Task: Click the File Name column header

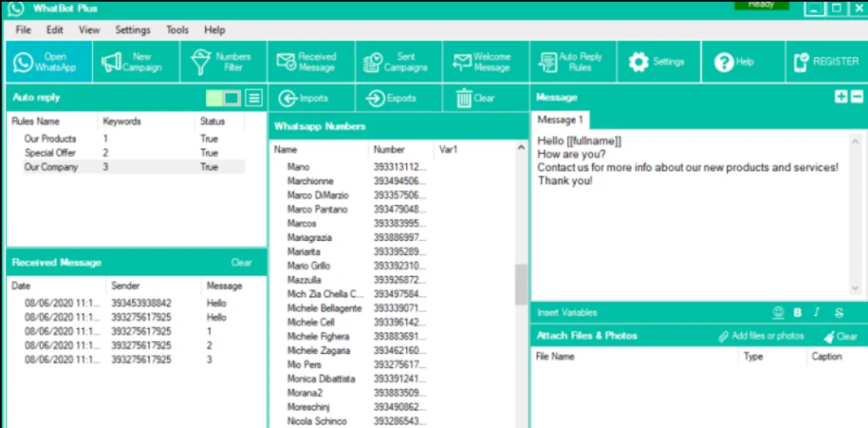Action: tap(634, 357)
